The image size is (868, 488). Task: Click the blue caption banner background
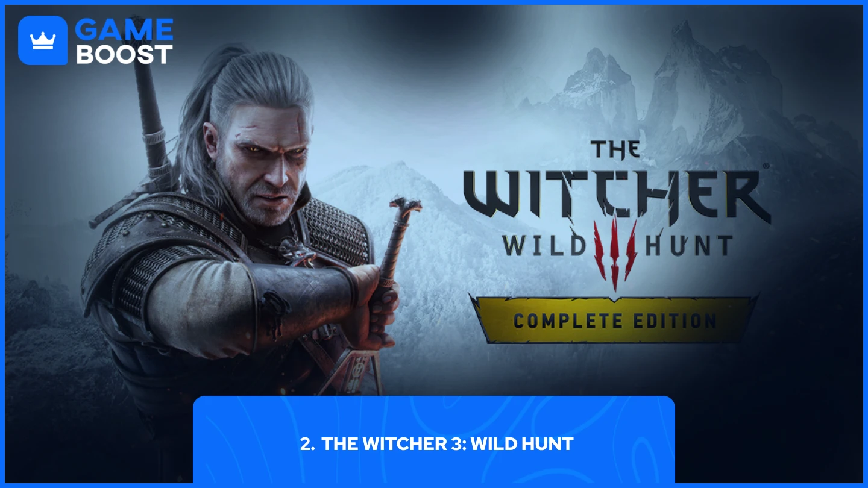(434, 440)
